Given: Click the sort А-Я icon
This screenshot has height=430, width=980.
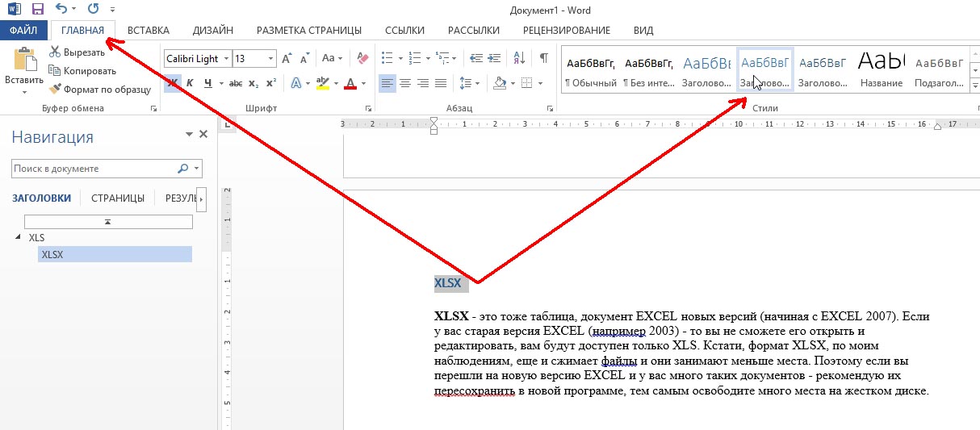Looking at the screenshot, I should pos(519,58).
